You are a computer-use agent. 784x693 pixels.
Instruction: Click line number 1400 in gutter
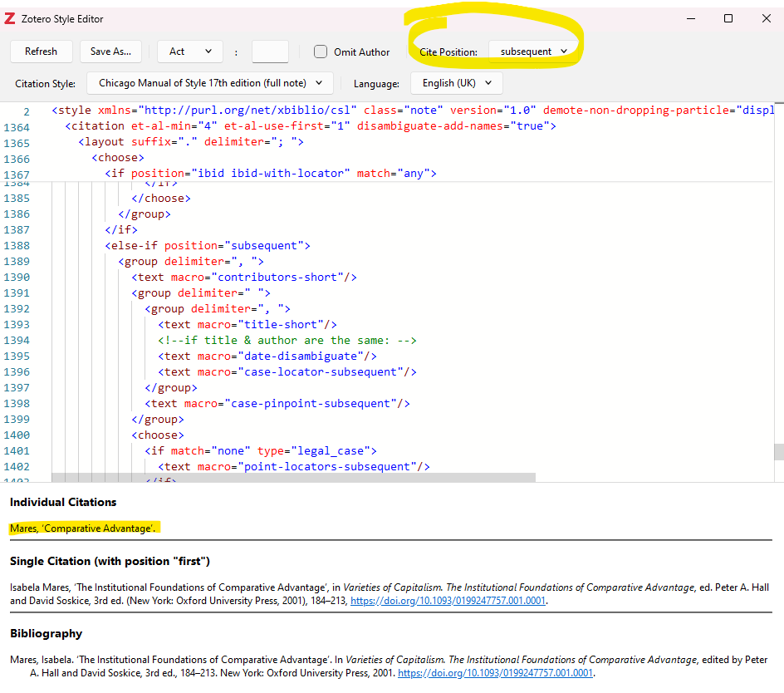(17, 435)
